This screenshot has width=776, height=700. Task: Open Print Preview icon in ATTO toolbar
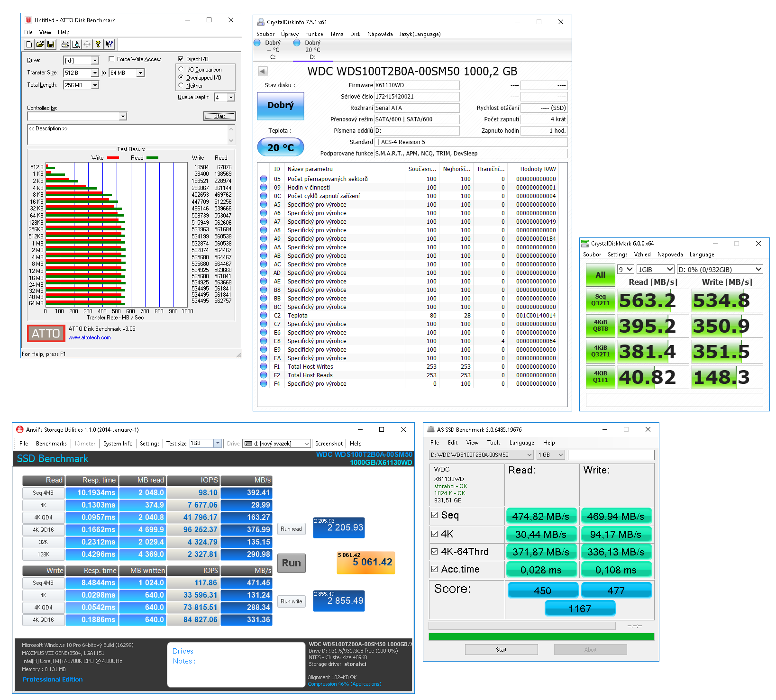point(76,44)
